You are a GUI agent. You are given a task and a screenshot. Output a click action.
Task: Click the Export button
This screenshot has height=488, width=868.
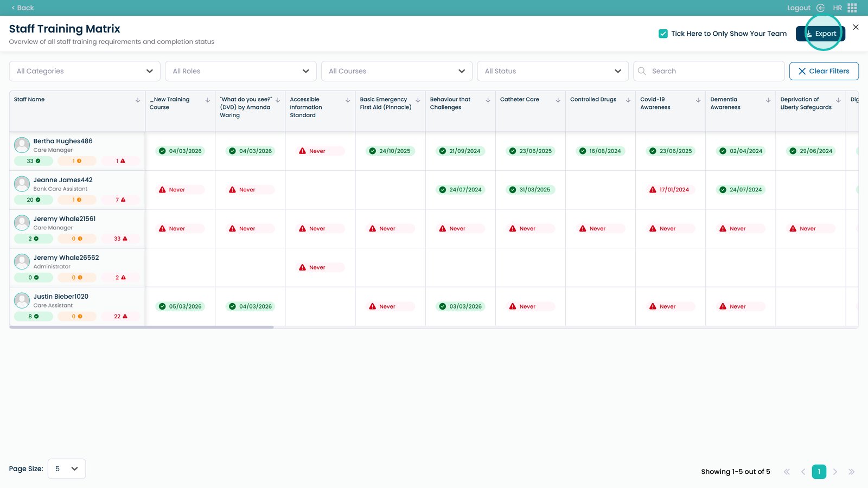tap(820, 34)
